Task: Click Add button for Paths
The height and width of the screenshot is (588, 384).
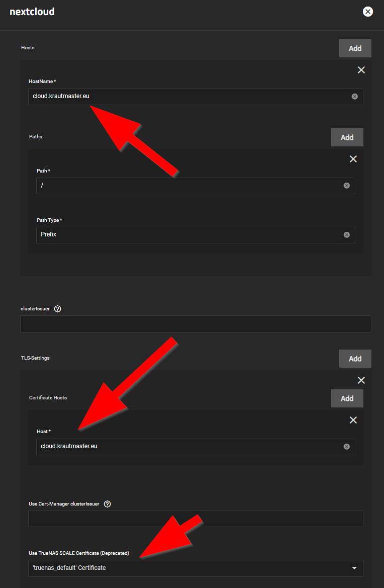Action: tap(347, 137)
